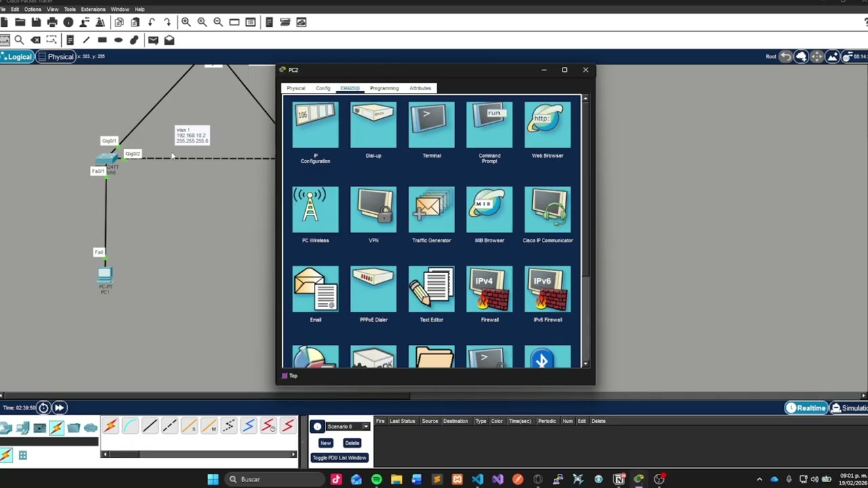Open the View menu
This screenshot has width=868, height=488.
pyautogui.click(x=52, y=9)
